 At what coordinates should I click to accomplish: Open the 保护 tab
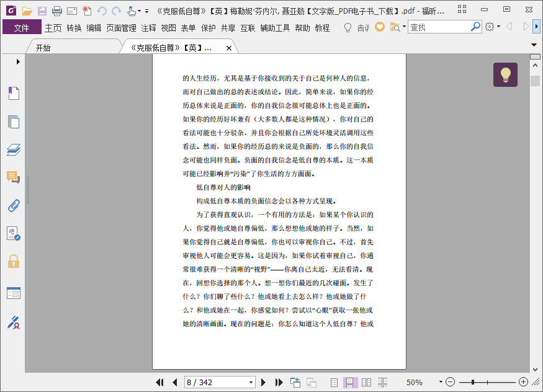click(x=208, y=28)
